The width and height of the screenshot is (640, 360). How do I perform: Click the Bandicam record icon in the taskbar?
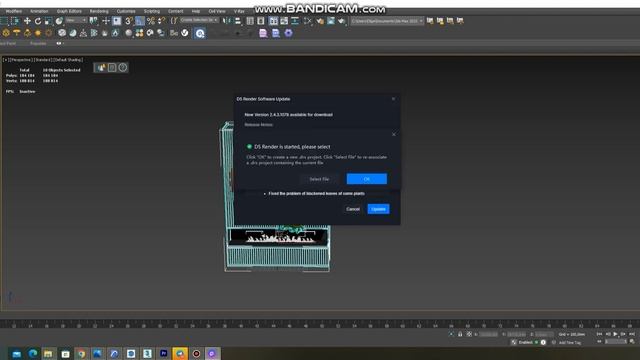[196, 353]
